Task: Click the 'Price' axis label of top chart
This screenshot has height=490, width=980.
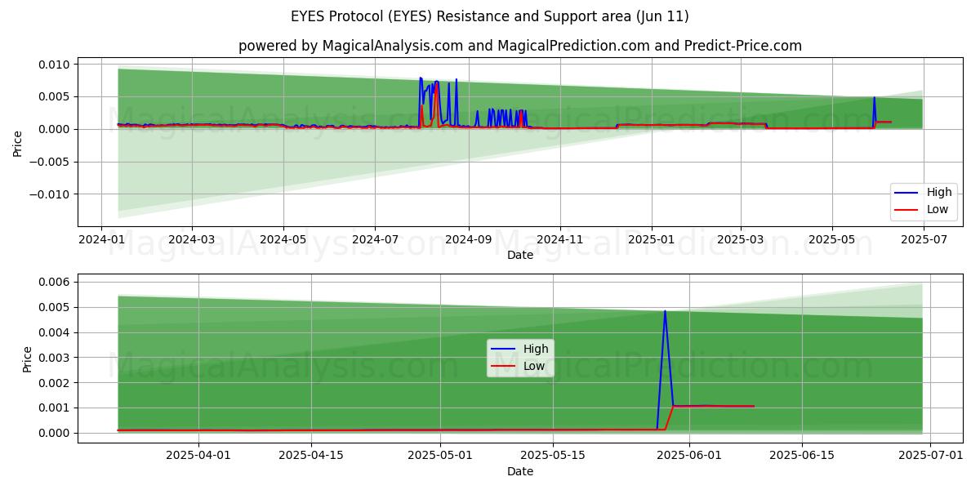Action: [x=18, y=144]
